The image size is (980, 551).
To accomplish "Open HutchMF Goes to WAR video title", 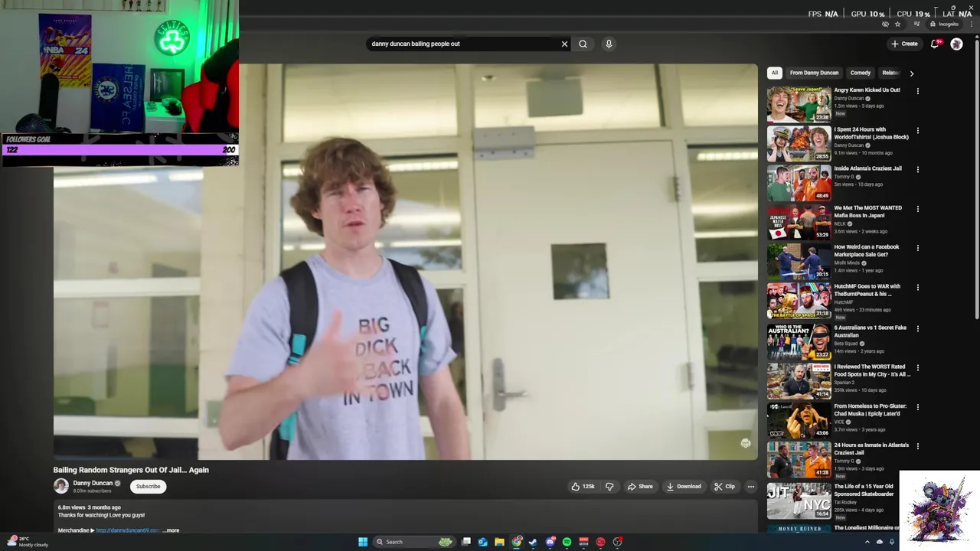I will pos(867,290).
